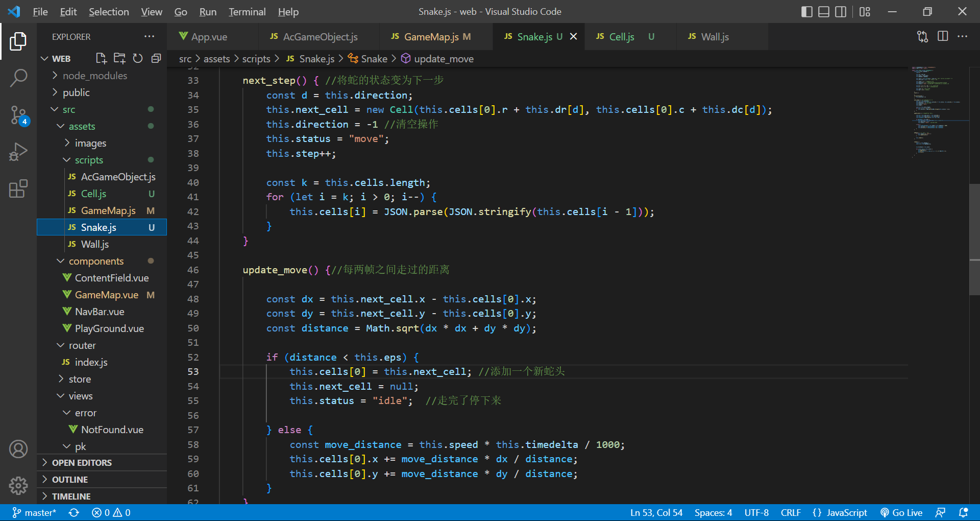Toggle secondary side bar visibility
The width and height of the screenshot is (980, 521).
click(x=841, y=11)
